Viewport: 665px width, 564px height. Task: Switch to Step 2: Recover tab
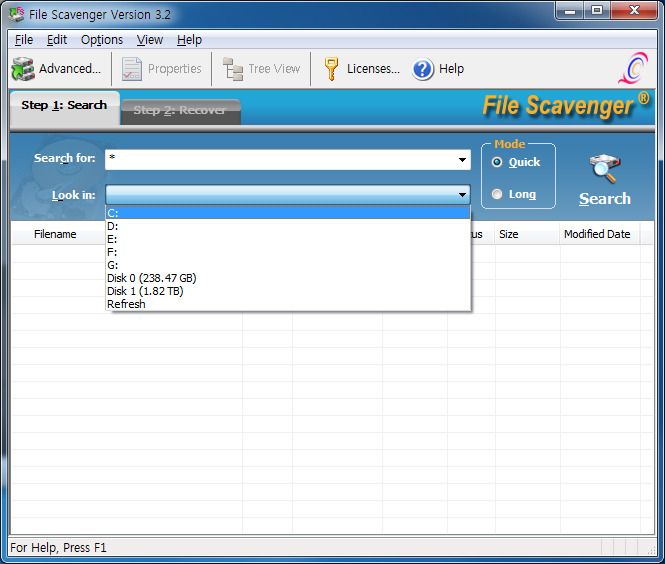click(x=180, y=112)
